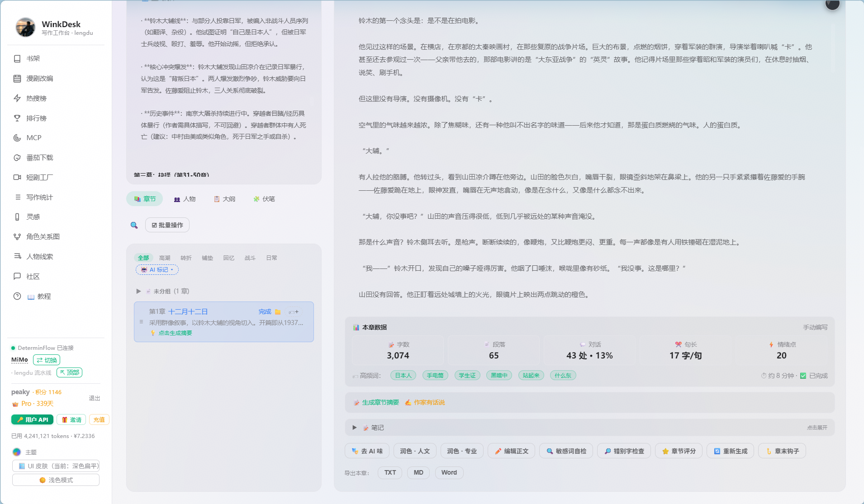The width and height of the screenshot is (864, 504).
Task: Click the WinkDesk profile avatar
Action: pyautogui.click(x=25, y=28)
